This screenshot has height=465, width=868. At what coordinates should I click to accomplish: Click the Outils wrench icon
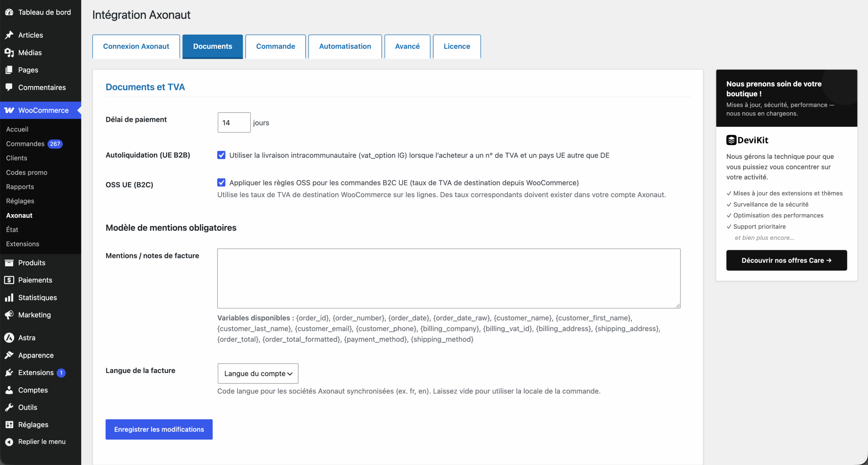(x=9, y=407)
